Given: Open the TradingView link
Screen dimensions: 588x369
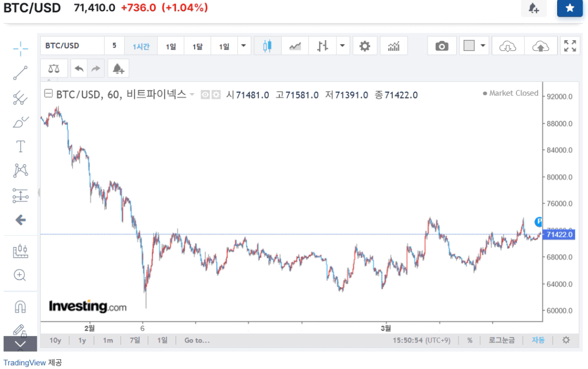Looking at the screenshot, I should pos(24,362).
